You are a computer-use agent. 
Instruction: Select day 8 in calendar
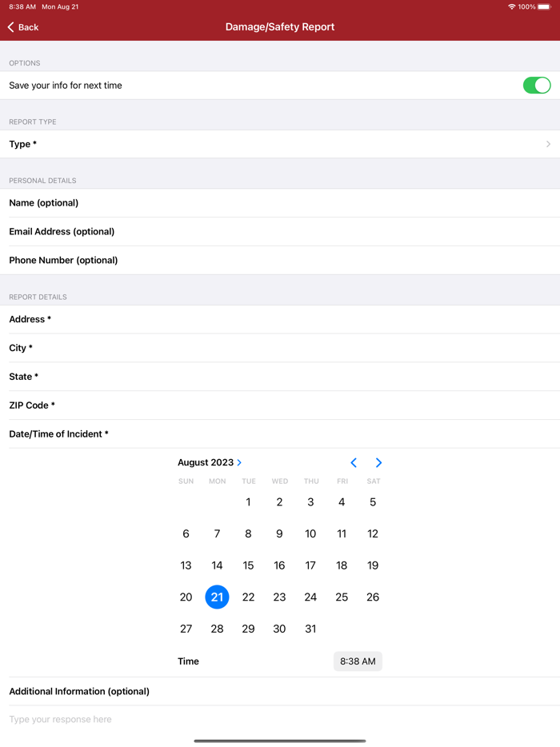(248, 533)
